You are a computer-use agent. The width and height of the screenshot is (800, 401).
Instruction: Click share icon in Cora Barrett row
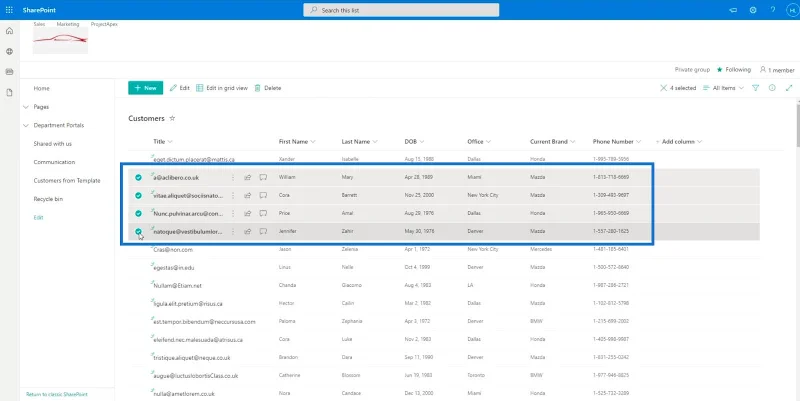pyautogui.click(x=247, y=195)
